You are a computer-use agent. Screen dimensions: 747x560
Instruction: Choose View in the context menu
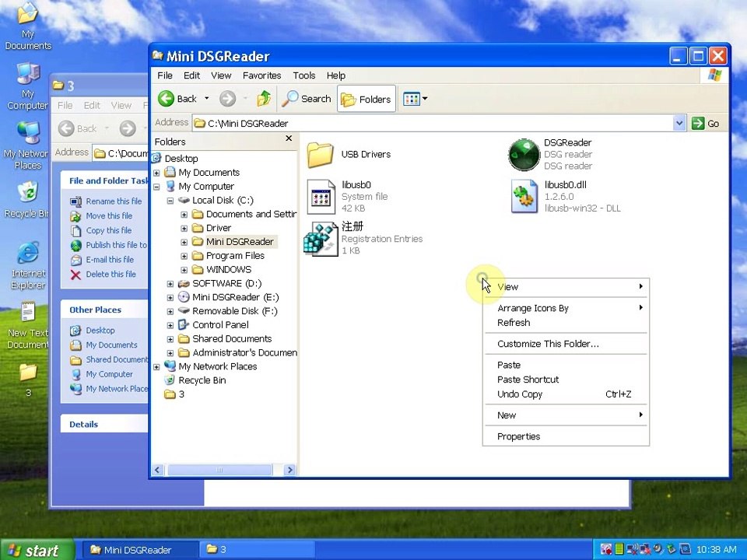(x=566, y=287)
